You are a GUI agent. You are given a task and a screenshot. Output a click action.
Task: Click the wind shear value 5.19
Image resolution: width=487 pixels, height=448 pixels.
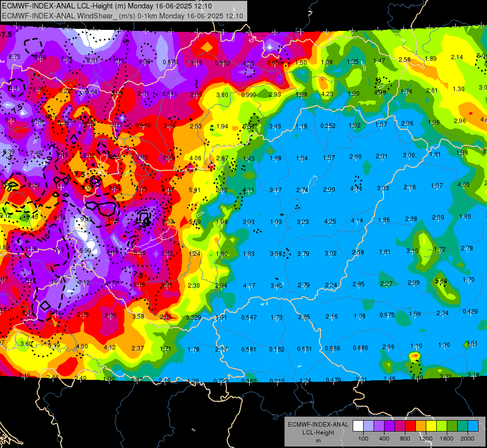tap(54, 345)
